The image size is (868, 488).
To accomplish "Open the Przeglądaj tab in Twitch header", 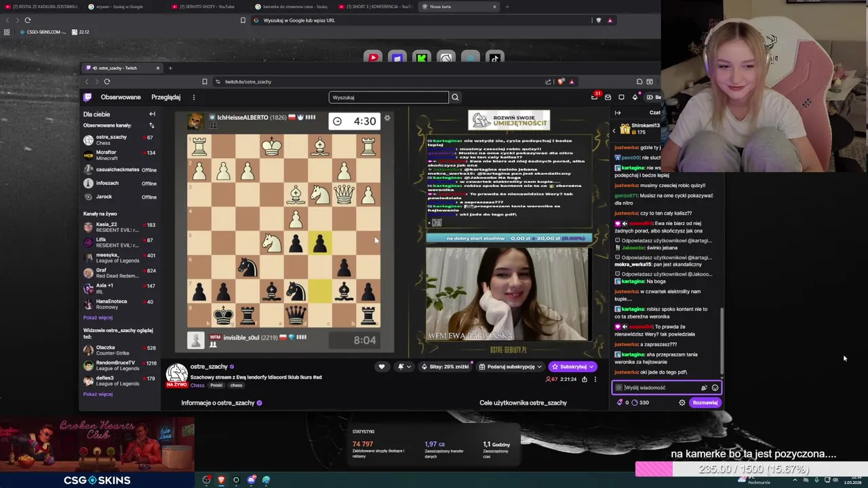I will click(x=166, y=97).
